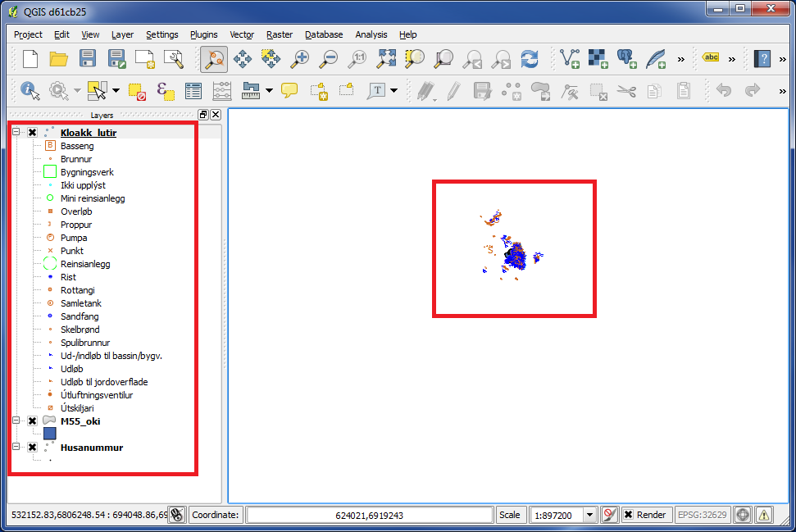
Task: Click the Zoom In magnifier tool
Action: click(x=299, y=59)
